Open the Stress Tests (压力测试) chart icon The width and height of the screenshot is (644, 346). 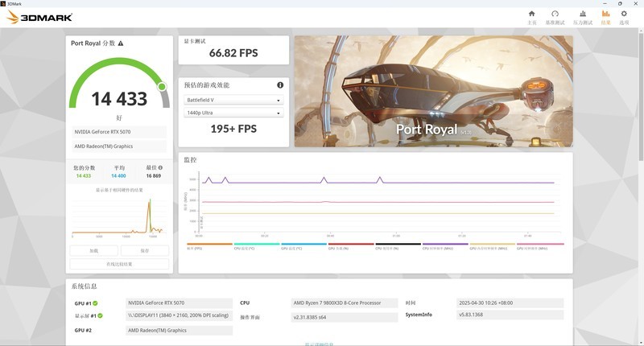pos(583,14)
